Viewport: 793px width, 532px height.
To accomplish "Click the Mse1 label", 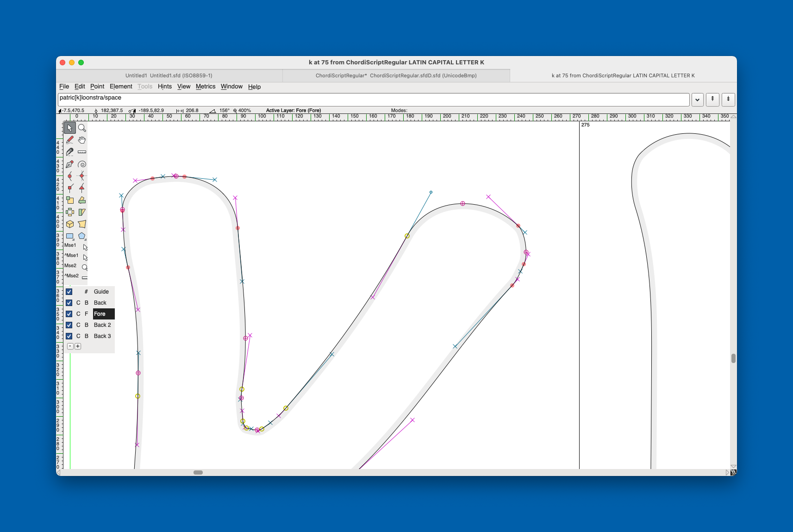I will pos(70,245).
